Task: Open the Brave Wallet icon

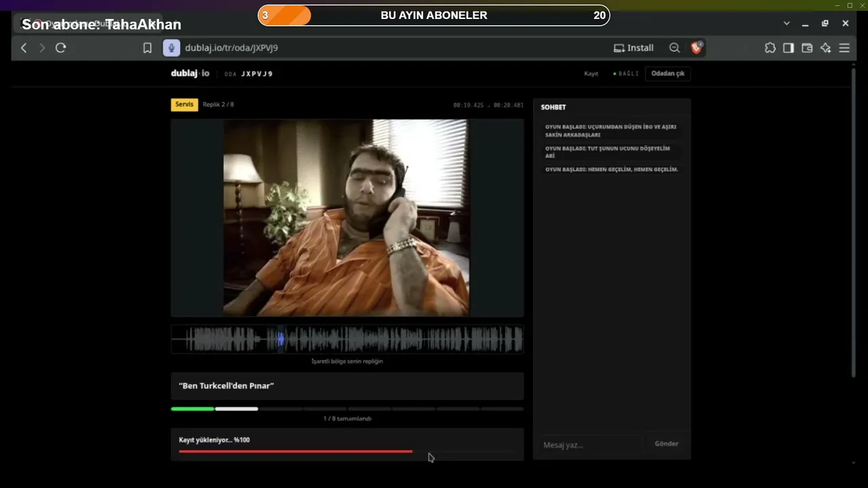Action: click(x=807, y=48)
